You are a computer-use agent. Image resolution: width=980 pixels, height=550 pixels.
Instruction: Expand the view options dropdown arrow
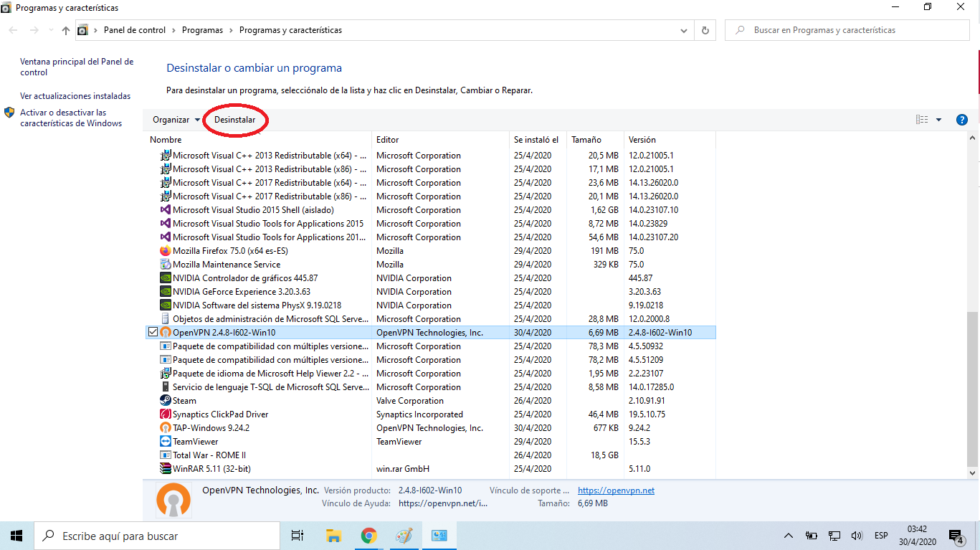click(x=938, y=120)
